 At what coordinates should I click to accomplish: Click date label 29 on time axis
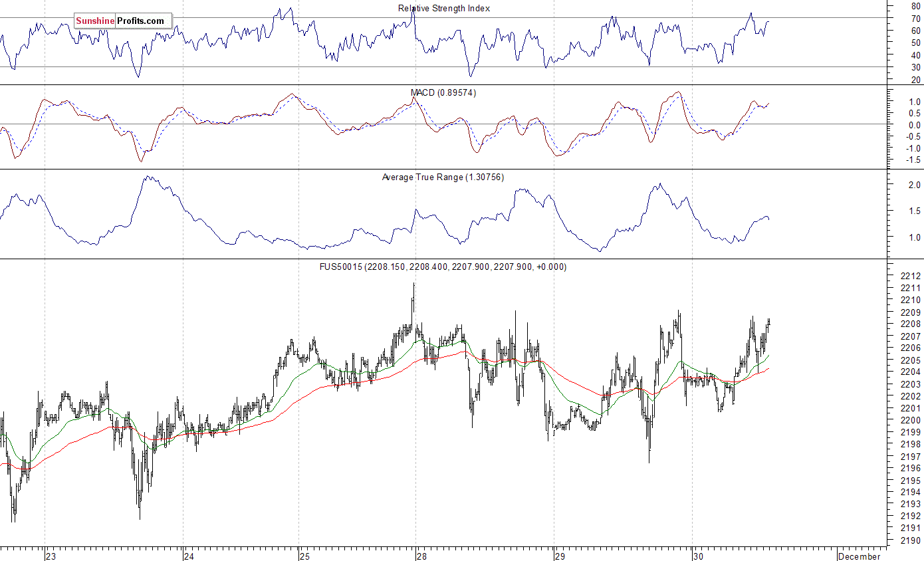(x=560, y=556)
